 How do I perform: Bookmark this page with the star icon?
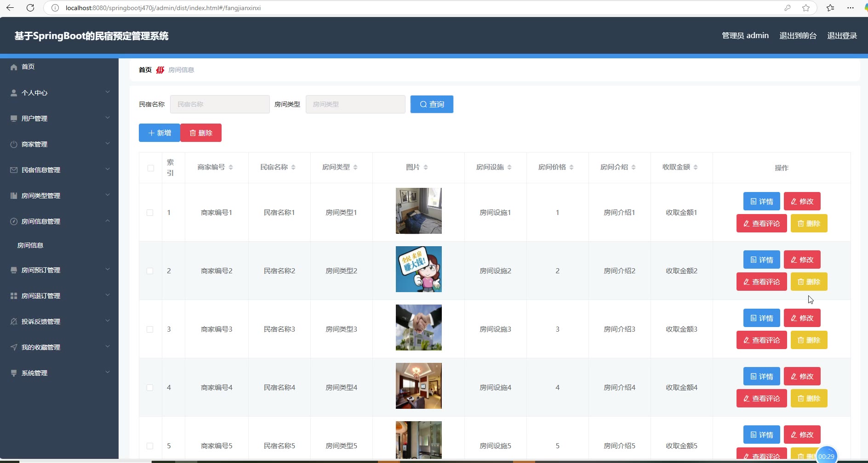tap(806, 8)
